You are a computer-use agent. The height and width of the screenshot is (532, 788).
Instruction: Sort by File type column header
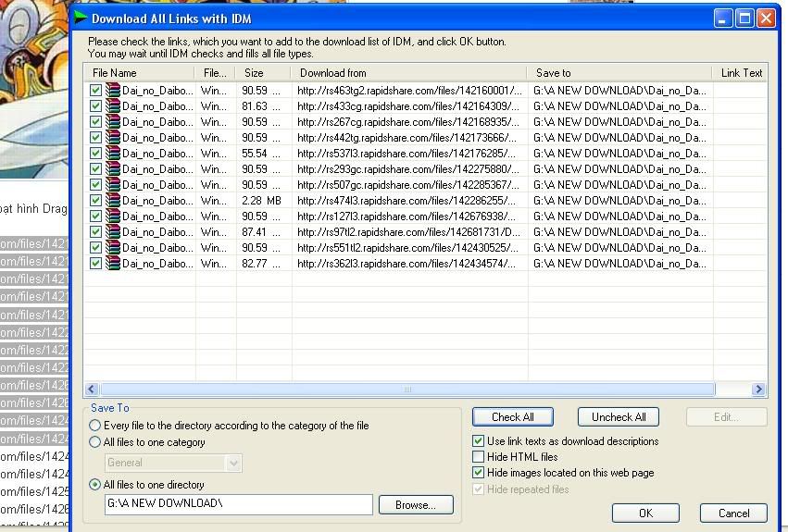216,73
